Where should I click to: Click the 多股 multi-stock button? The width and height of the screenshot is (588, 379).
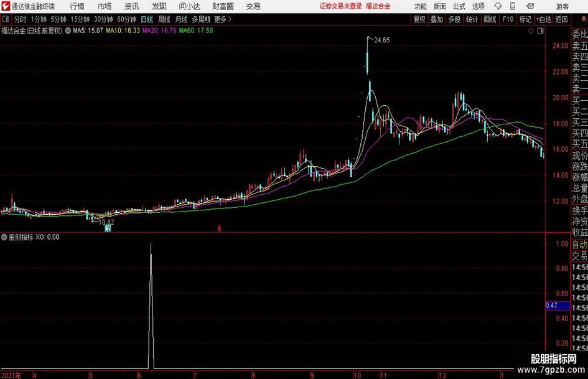[454, 19]
